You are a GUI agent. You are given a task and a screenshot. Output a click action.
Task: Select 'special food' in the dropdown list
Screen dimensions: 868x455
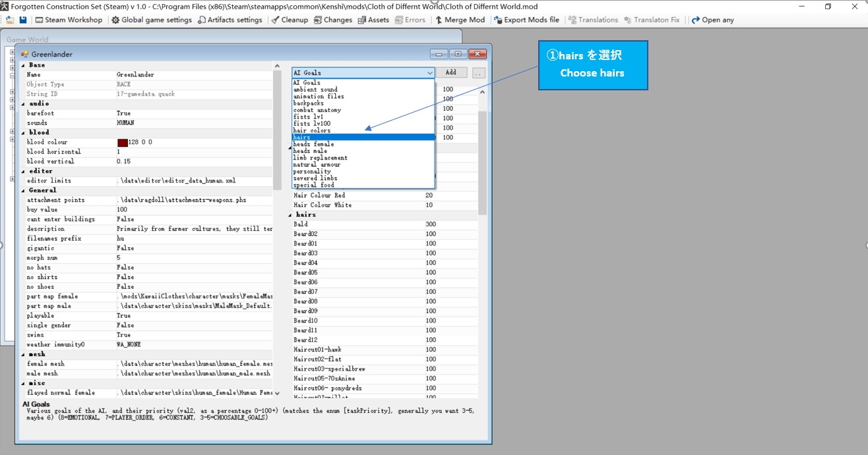point(363,185)
